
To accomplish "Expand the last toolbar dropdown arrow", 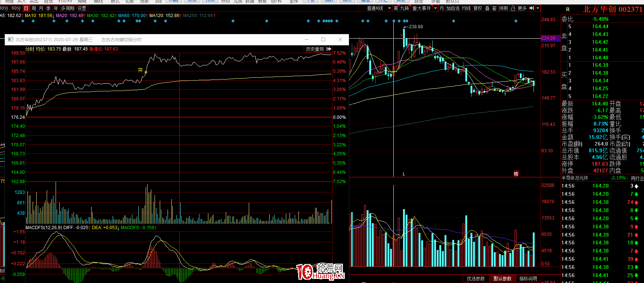I will click(538, 8).
